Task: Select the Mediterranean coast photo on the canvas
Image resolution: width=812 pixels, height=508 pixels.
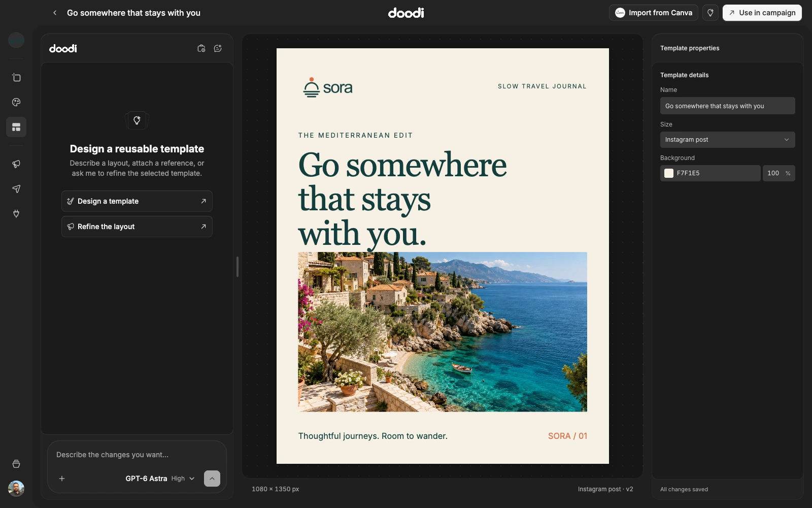Action: tap(443, 332)
